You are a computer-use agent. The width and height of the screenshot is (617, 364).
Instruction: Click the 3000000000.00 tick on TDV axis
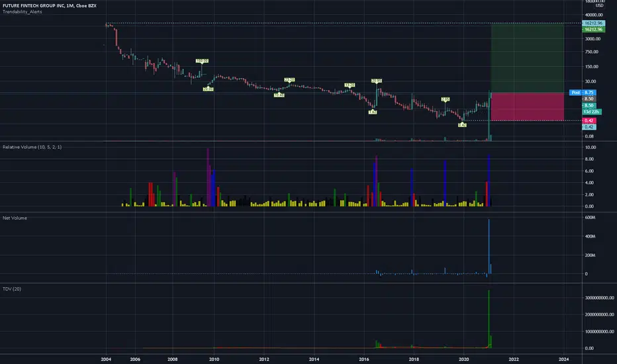pos(599,298)
